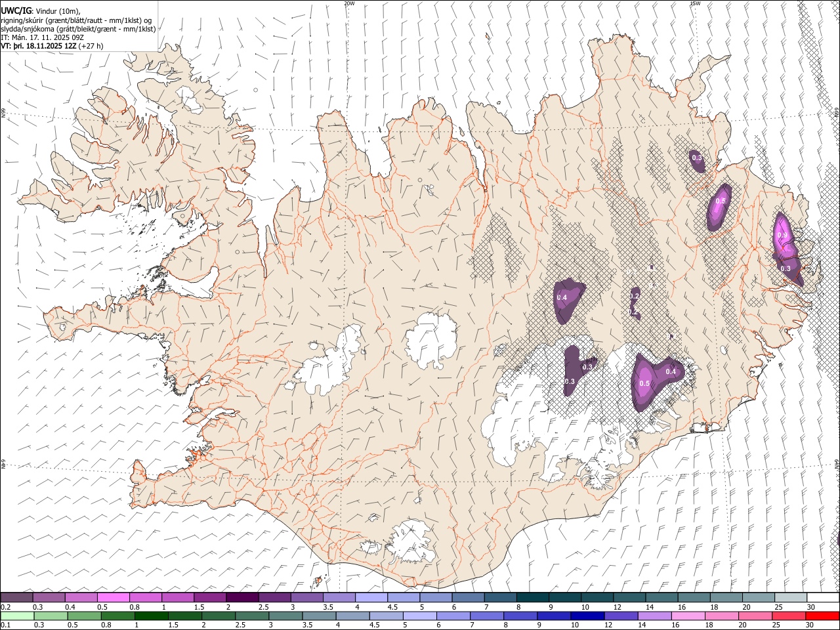
Task: Pick the violet rain legend swatch above 12
Action: [621, 616]
